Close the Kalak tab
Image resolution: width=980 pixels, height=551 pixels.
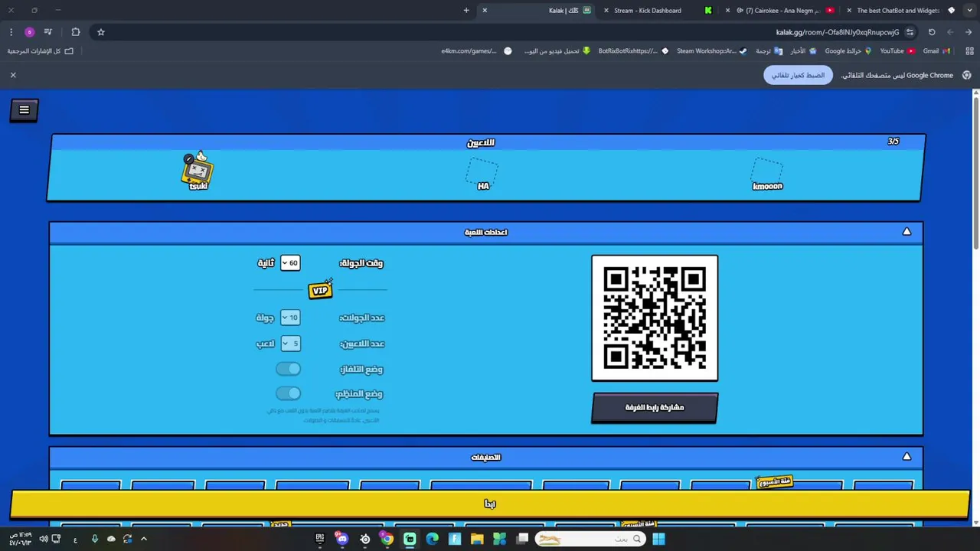(485, 11)
